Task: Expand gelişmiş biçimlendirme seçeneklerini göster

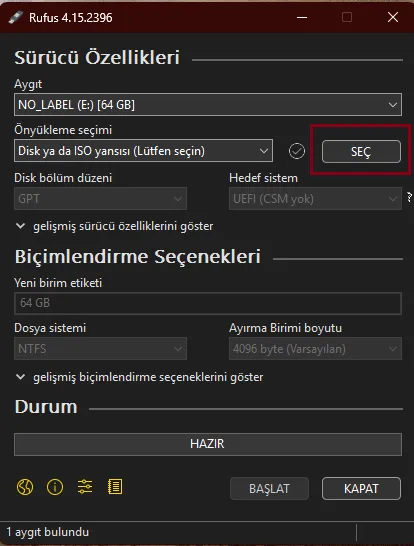Action: (x=140, y=377)
